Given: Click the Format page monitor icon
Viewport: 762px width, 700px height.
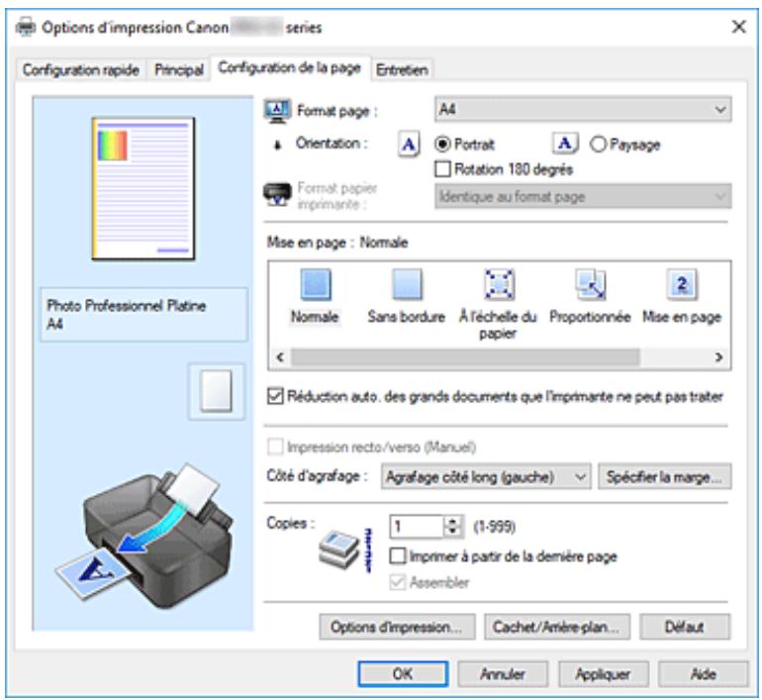Looking at the screenshot, I should click(x=277, y=111).
